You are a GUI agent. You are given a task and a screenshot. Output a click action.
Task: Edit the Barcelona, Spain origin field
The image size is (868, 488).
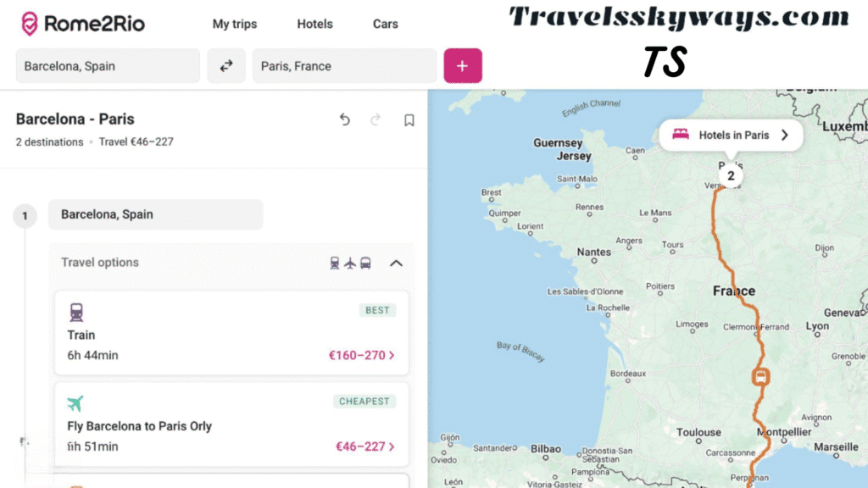pyautogui.click(x=108, y=66)
